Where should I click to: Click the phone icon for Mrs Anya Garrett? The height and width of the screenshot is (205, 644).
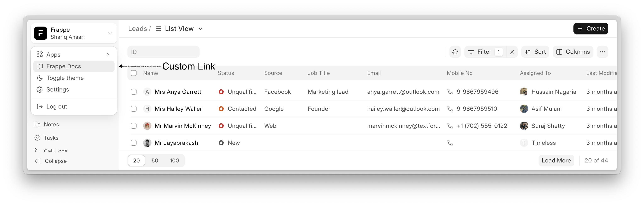pyautogui.click(x=450, y=92)
